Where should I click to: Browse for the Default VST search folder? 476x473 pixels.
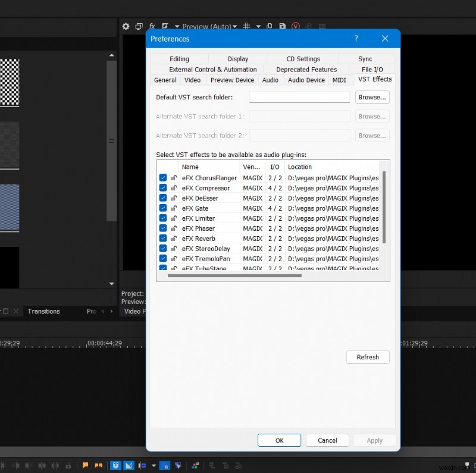tap(372, 96)
